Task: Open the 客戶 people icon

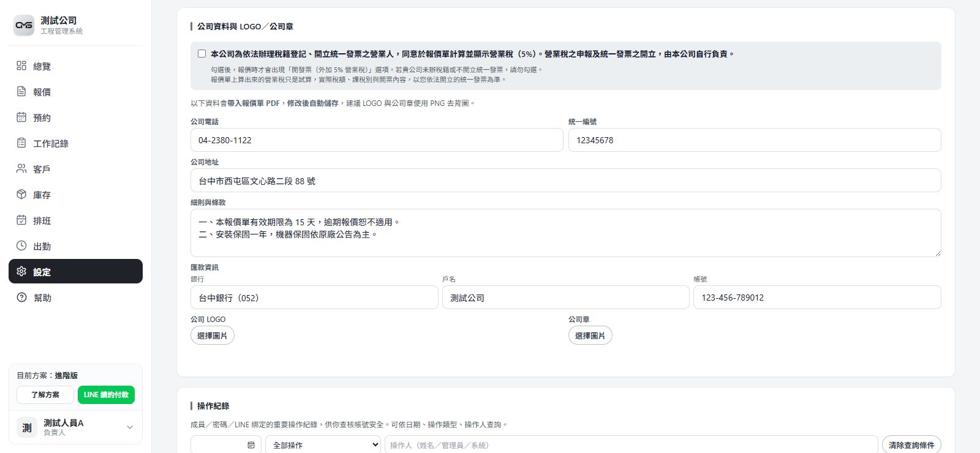Action: [x=21, y=168]
